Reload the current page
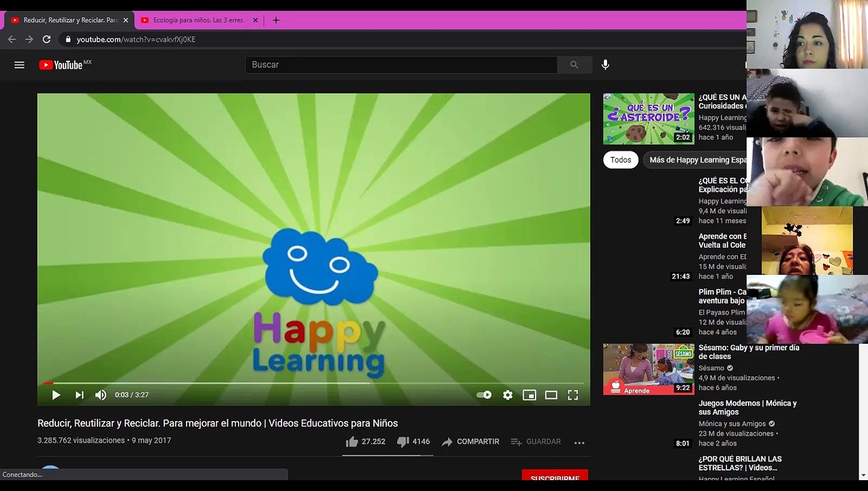The width and height of the screenshot is (868, 491). tap(46, 40)
